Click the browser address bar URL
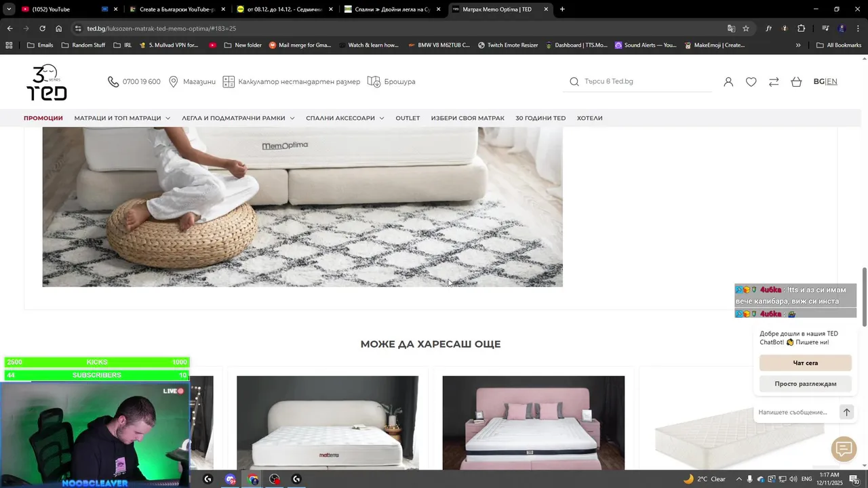Image resolution: width=868 pixels, height=488 pixels. [x=161, y=28]
